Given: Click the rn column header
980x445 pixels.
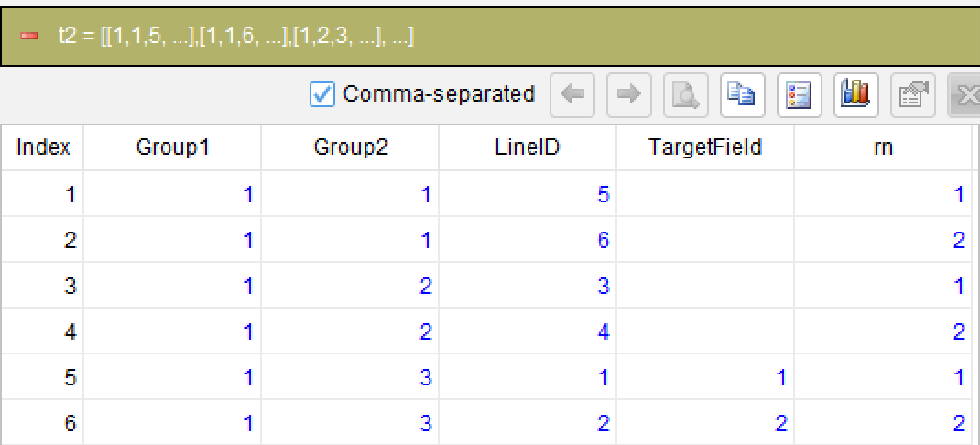Looking at the screenshot, I should 883,147.
